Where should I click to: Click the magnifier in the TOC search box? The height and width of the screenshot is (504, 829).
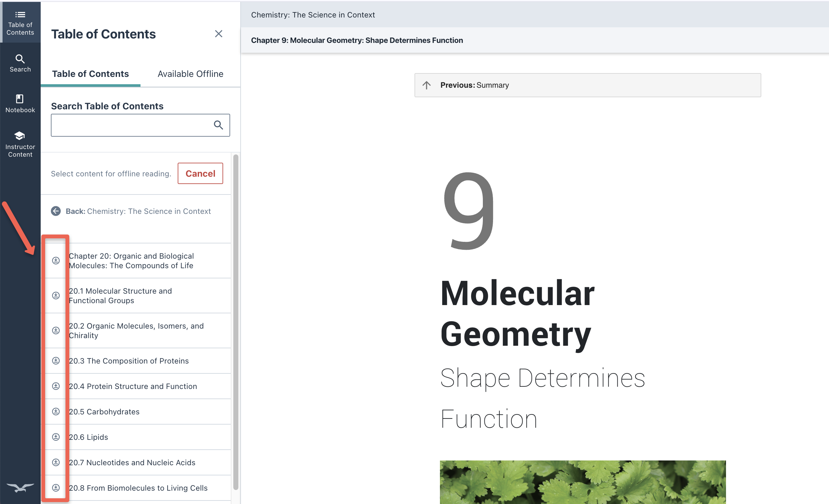click(x=218, y=125)
